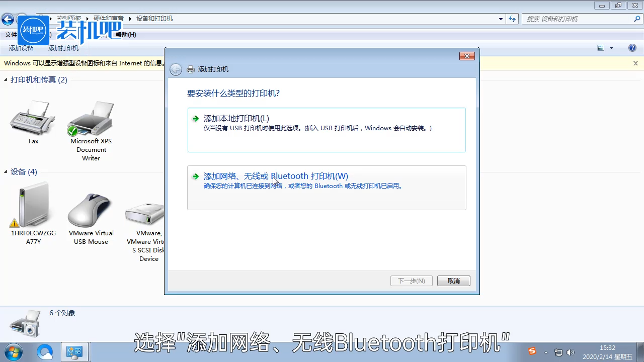This screenshot has width=644, height=362.
Task: Go back using the back arrow
Action: pos(8,19)
